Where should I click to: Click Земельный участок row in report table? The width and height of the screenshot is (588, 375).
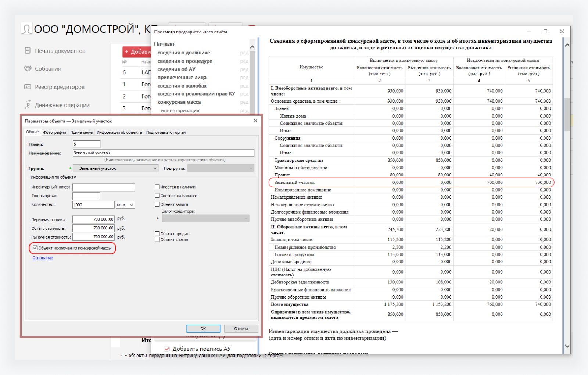tap(410, 182)
